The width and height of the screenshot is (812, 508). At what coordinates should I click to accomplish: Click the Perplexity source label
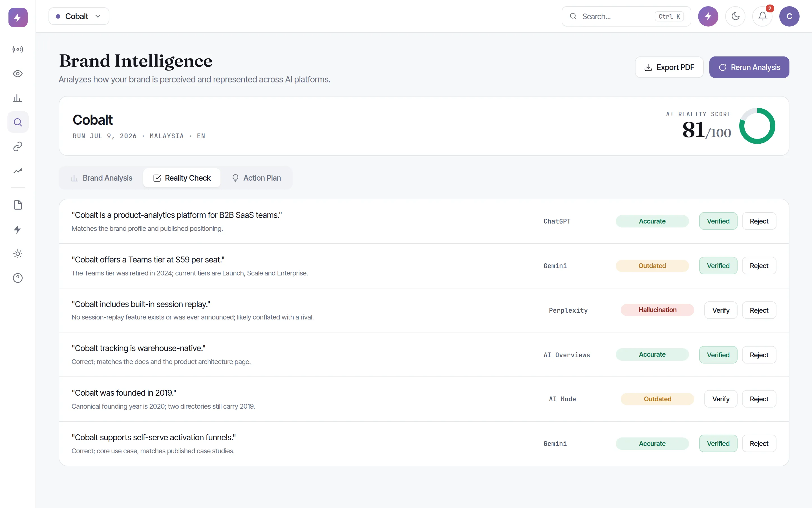click(x=568, y=310)
